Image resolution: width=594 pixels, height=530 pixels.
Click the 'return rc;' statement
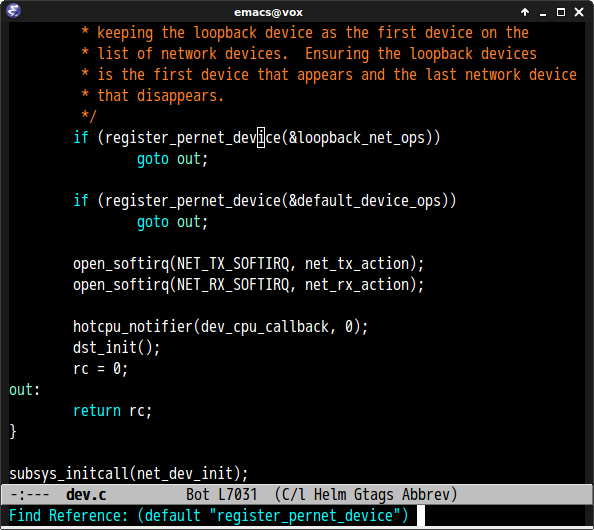pyautogui.click(x=112, y=411)
